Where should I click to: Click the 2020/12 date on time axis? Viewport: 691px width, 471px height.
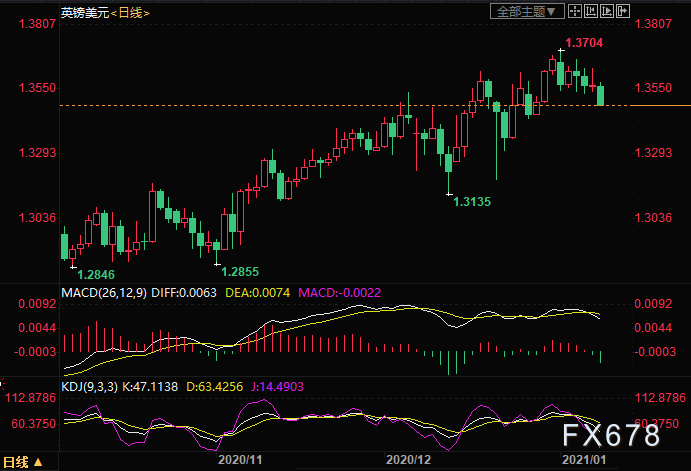(409, 460)
